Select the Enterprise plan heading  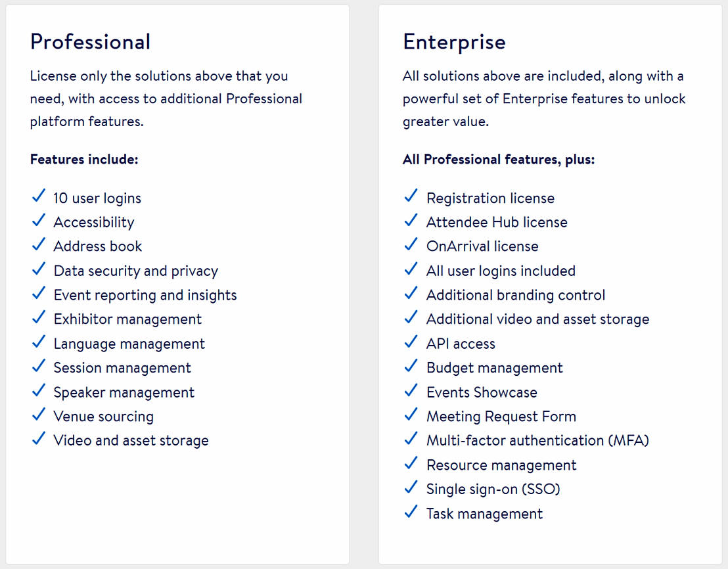tap(454, 41)
